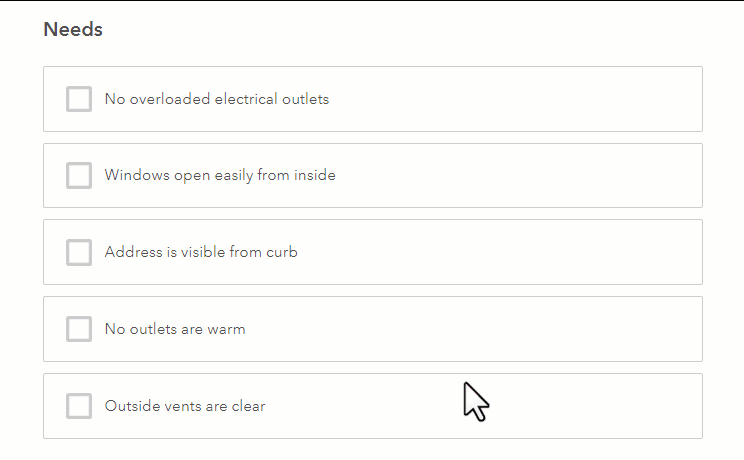
Task: Check the 'No overloaded electrical outlets' checkbox
Action: pos(79,99)
